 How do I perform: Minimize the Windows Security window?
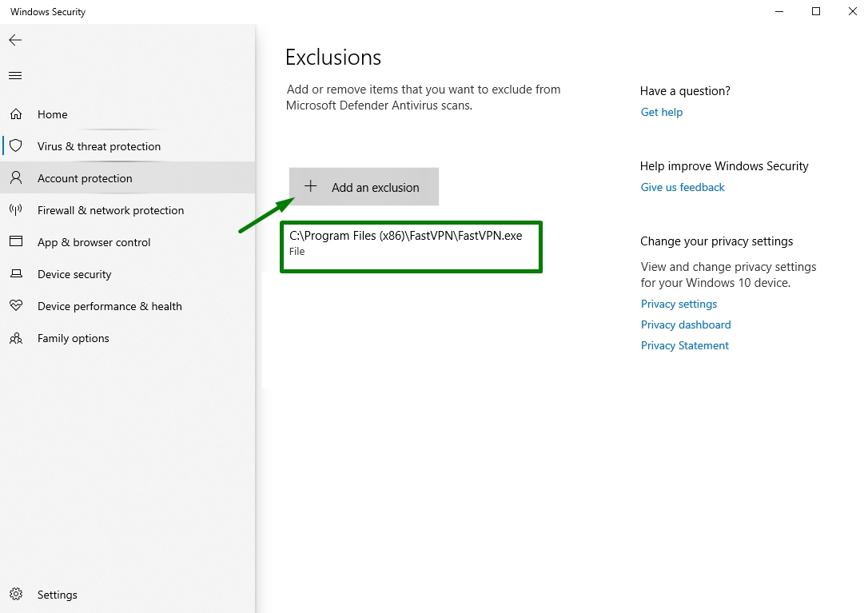(779, 12)
